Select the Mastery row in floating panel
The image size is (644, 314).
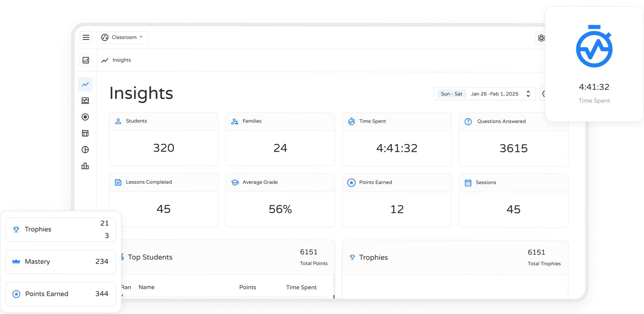tap(61, 262)
